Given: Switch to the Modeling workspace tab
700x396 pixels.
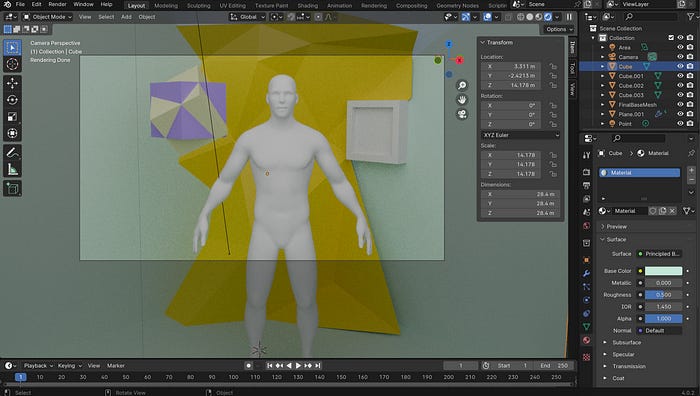Looking at the screenshot, I should point(166,6).
